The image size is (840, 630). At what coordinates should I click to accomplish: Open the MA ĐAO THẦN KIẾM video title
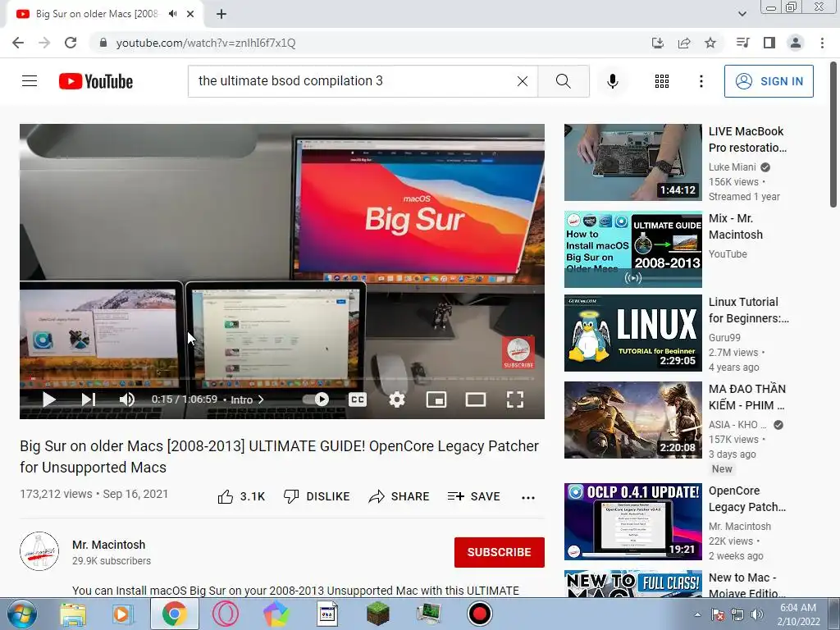click(x=746, y=397)
